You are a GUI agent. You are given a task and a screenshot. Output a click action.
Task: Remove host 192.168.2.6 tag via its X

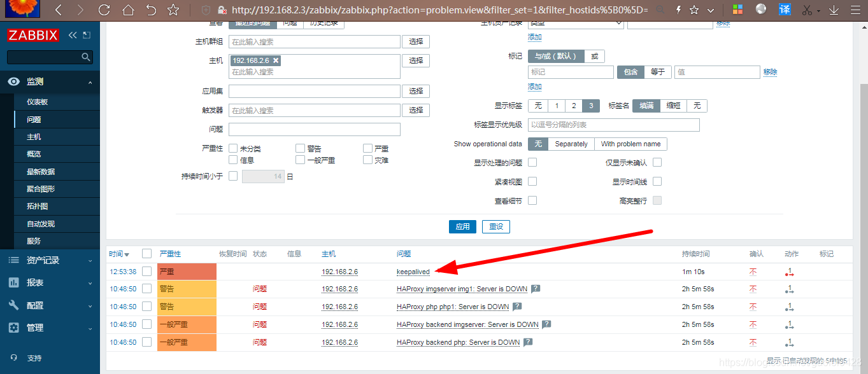(276, 60)
